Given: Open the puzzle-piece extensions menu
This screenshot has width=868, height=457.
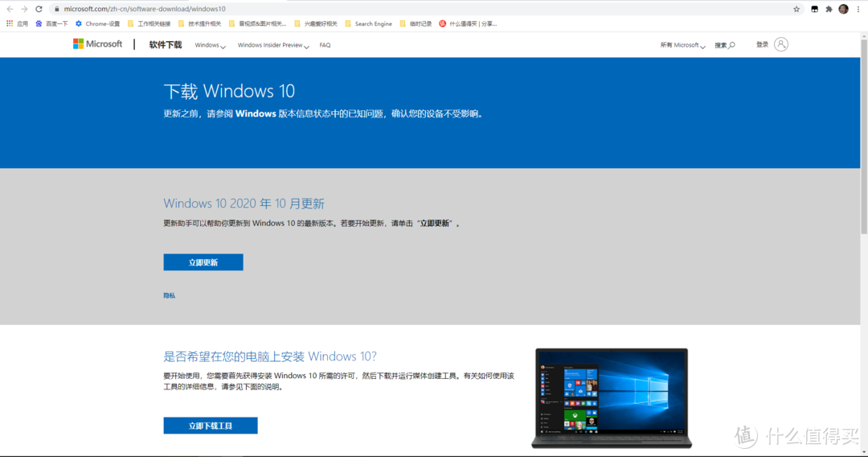Looking at the screenshot, I should coord(829,9).
